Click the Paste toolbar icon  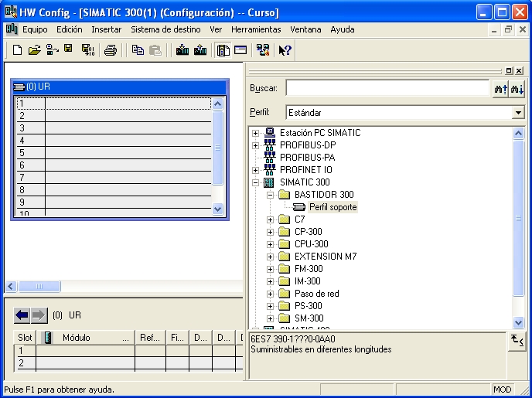[x=155, y=50]
